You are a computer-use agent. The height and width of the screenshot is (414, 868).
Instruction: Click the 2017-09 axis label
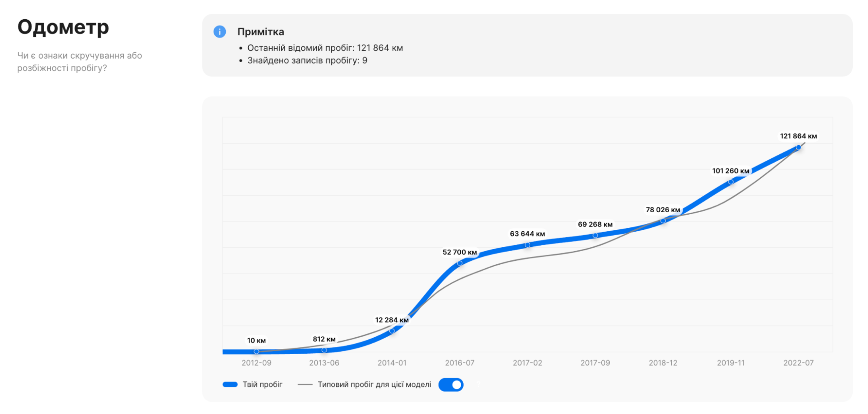coord(595,363)
